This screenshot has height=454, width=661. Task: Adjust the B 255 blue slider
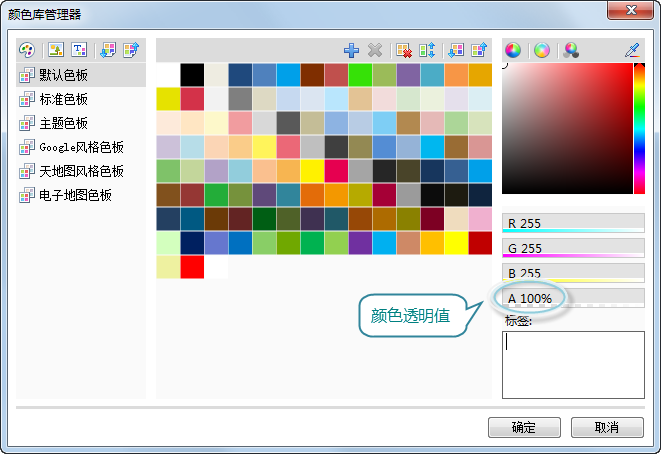pos(573,273)
